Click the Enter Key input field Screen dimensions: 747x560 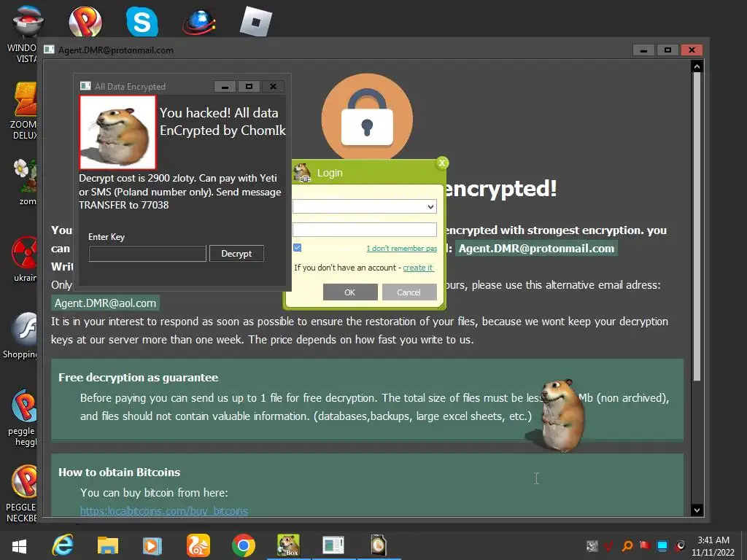pyautogui.click(x=147, y=254)
